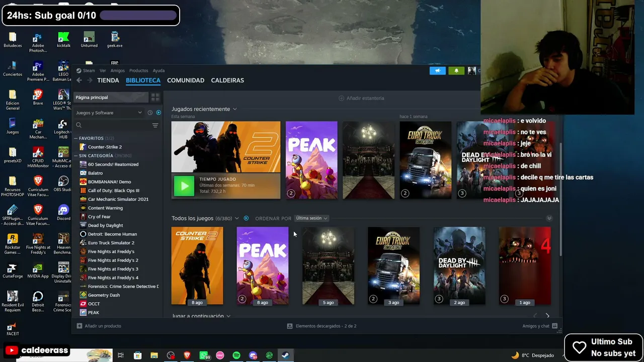Open Discord from the taskbar
The image size is (644, 362).
253,355
